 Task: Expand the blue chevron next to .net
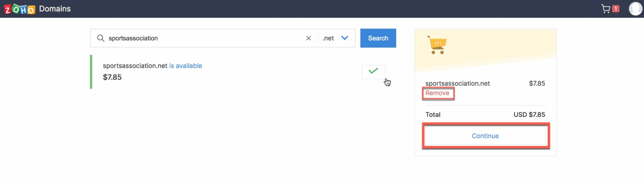pyautogui.click(x=344, y=38)
